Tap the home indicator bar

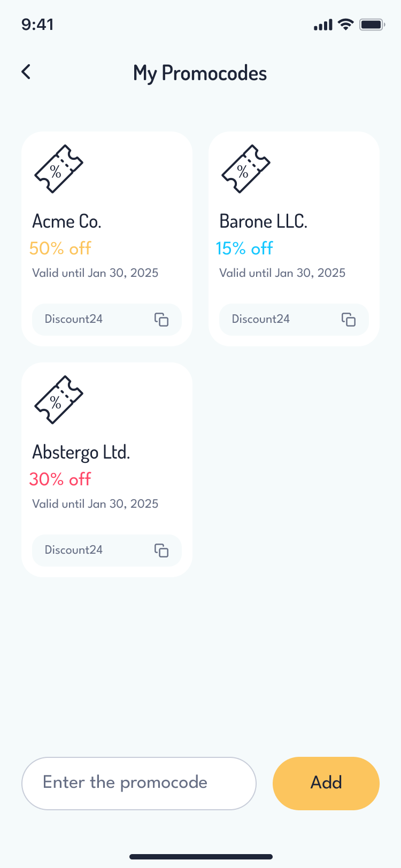click(200, 857)
